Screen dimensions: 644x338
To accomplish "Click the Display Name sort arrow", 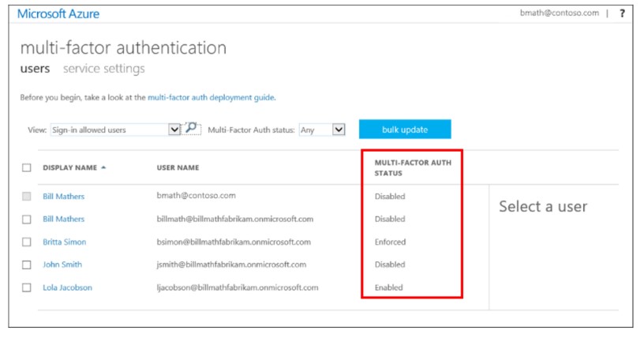I will pos(103,167).
